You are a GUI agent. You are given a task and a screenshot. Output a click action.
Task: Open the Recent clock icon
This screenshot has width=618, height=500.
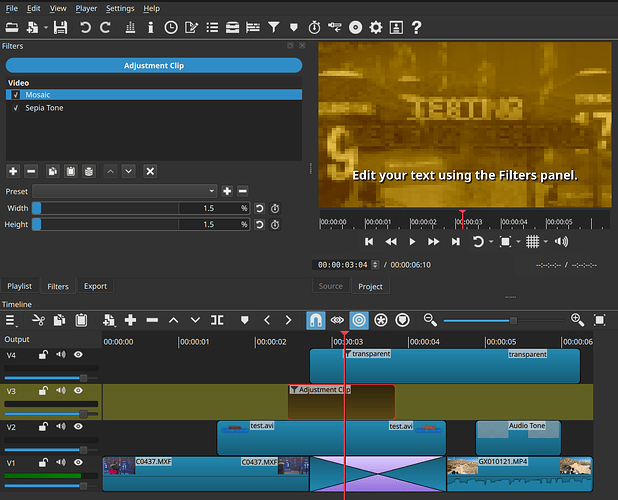pos(171,27)
